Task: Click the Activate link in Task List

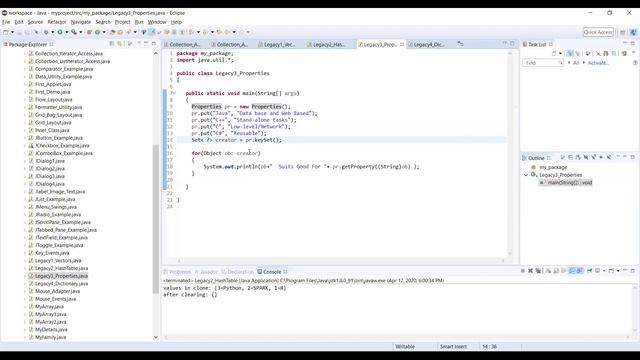Action: coord(598,63)
